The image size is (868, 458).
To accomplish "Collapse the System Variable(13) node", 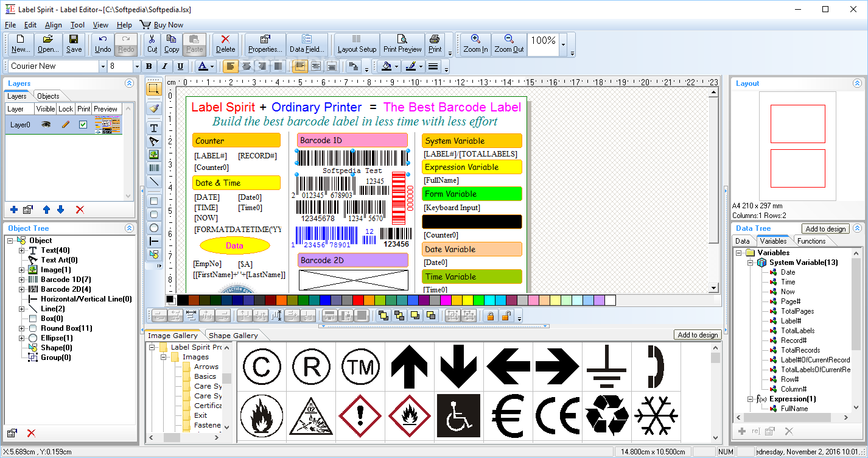I will coord(749,262).
